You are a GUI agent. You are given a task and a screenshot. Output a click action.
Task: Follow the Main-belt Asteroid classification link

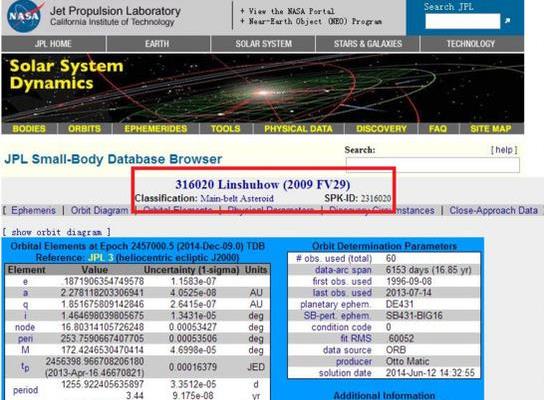[x=237, y=198]
